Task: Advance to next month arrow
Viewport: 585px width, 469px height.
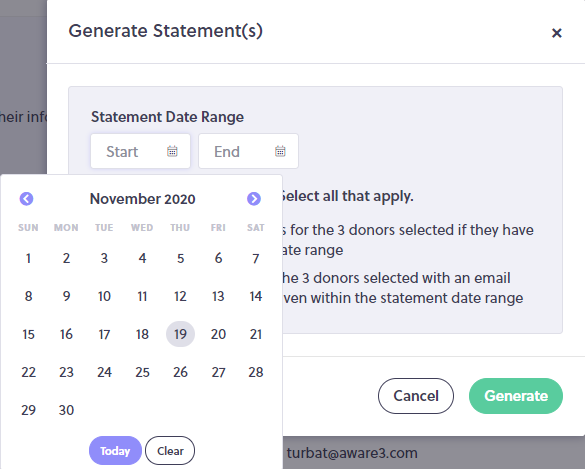Action: (254, 198)
